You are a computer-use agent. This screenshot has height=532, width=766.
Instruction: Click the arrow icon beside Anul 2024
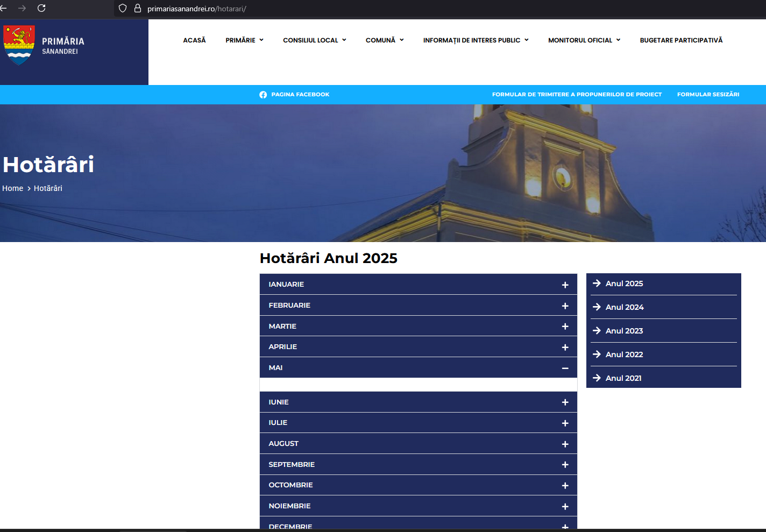pyautogui.click(x=597, y=307)
